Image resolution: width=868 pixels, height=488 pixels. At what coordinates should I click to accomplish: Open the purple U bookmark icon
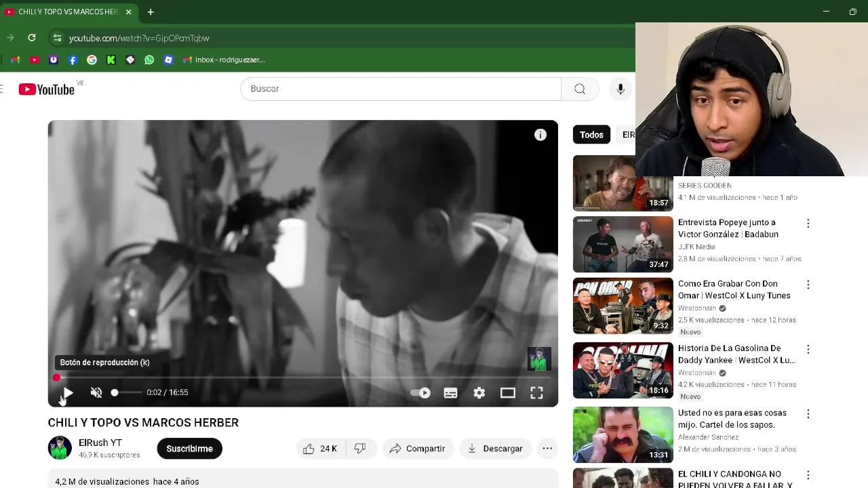pyautogui.click(x=54, y=60)
